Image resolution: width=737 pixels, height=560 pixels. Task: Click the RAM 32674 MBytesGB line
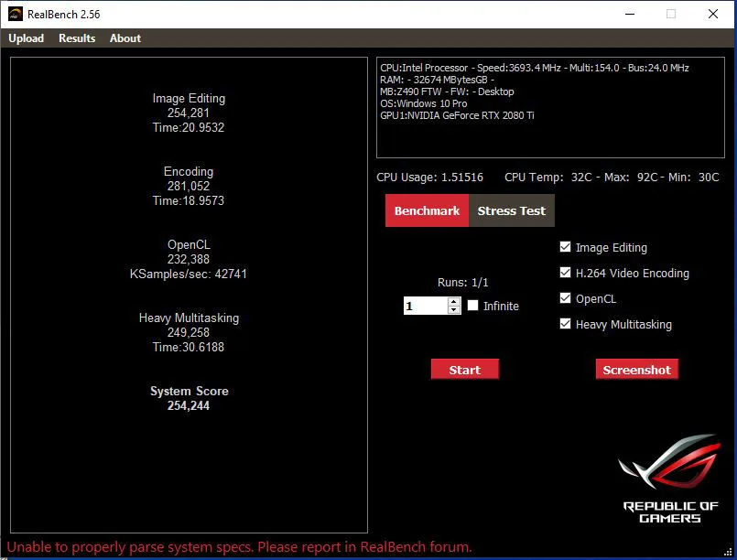[x=437, y=80]
